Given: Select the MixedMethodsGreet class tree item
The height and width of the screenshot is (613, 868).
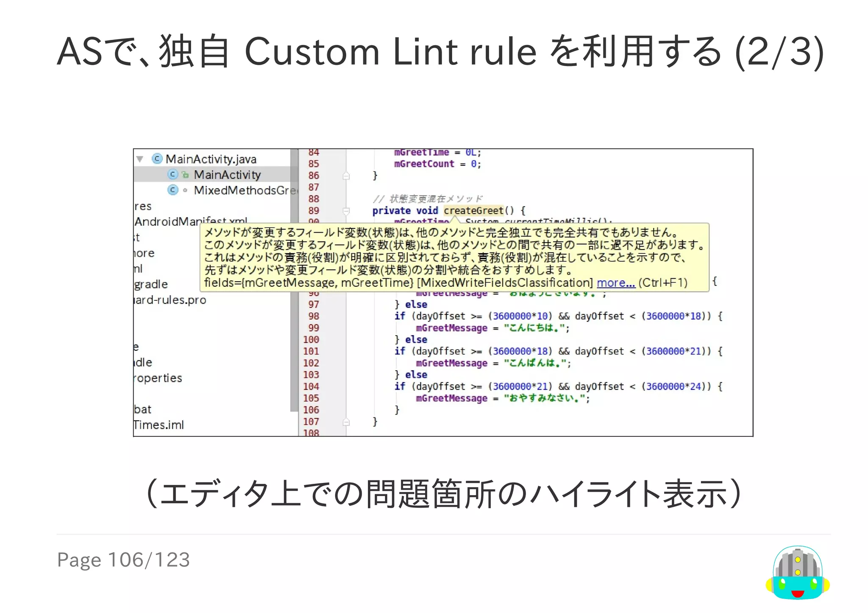Looking at the screenshot, I should click(245, 190).
